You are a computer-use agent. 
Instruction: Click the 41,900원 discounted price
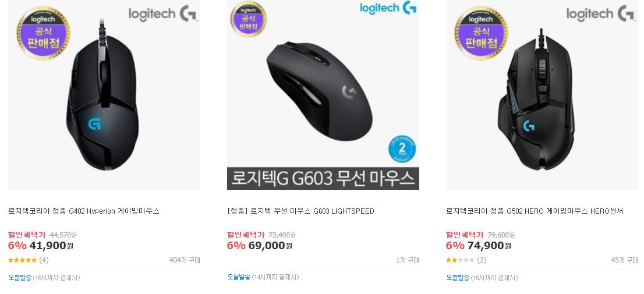point(51,246)
